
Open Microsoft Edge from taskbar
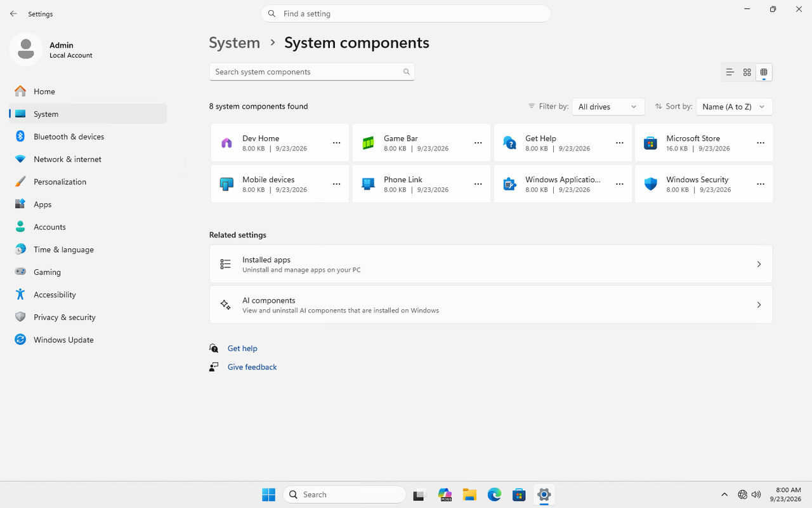[494, 495]
